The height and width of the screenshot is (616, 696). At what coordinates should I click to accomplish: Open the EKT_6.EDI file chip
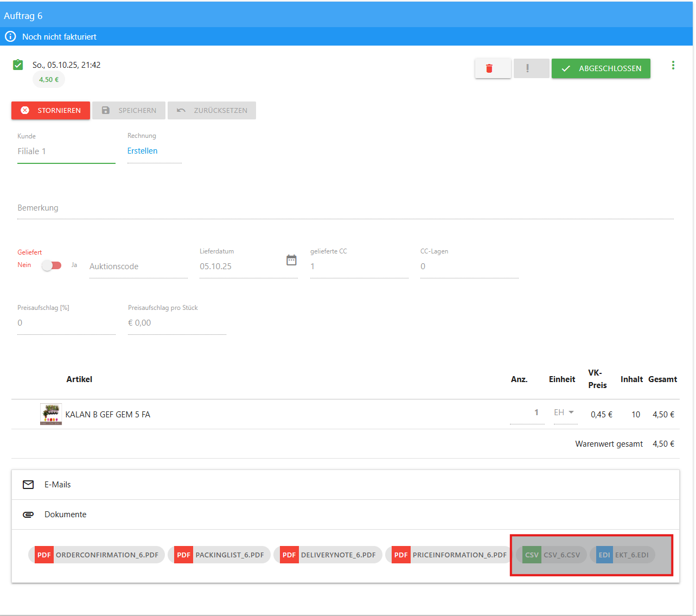pos(625,555)
